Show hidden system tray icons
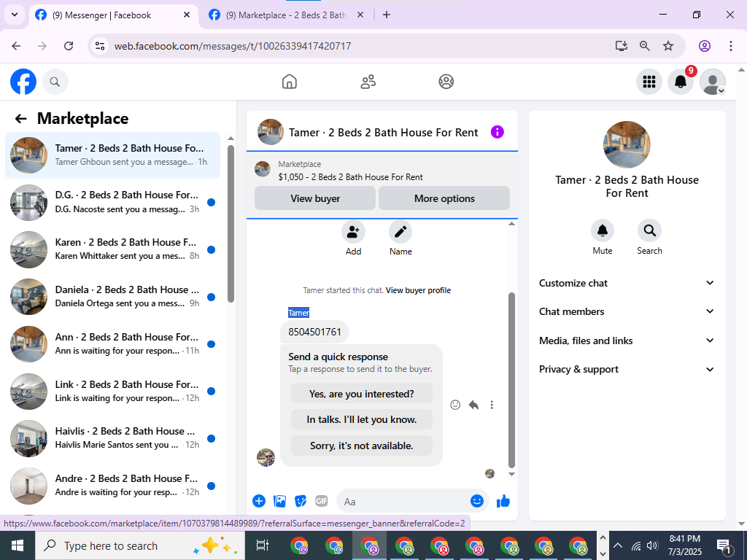The width and height of the screenshot is (747, 560). pos(617,545)
